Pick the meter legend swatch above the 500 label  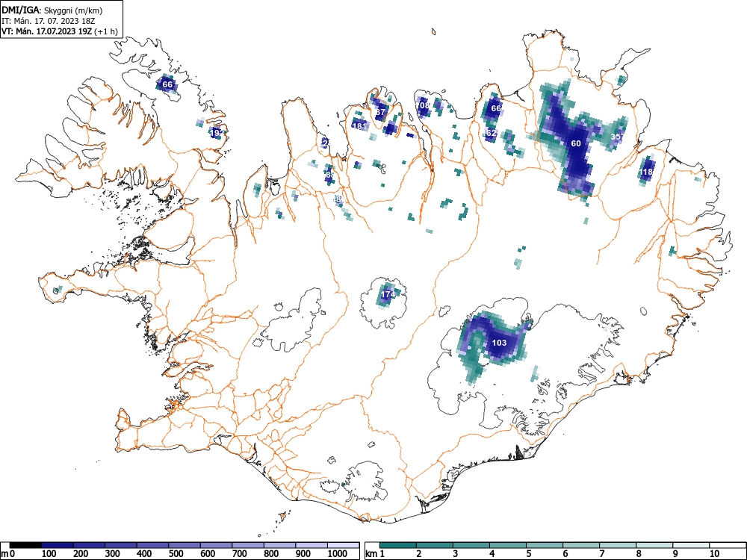pos(185,545)
